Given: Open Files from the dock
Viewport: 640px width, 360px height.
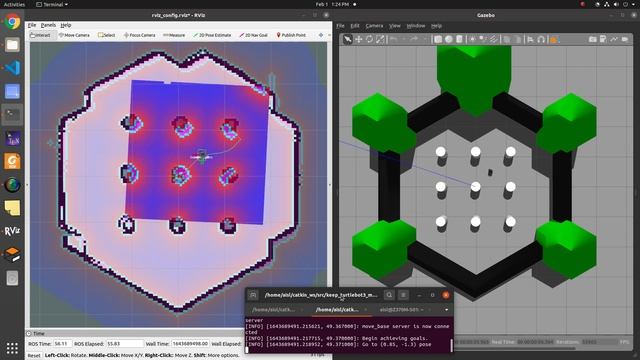Looking at the screenshot, I should pyautogui.click(x=12, y=44).
